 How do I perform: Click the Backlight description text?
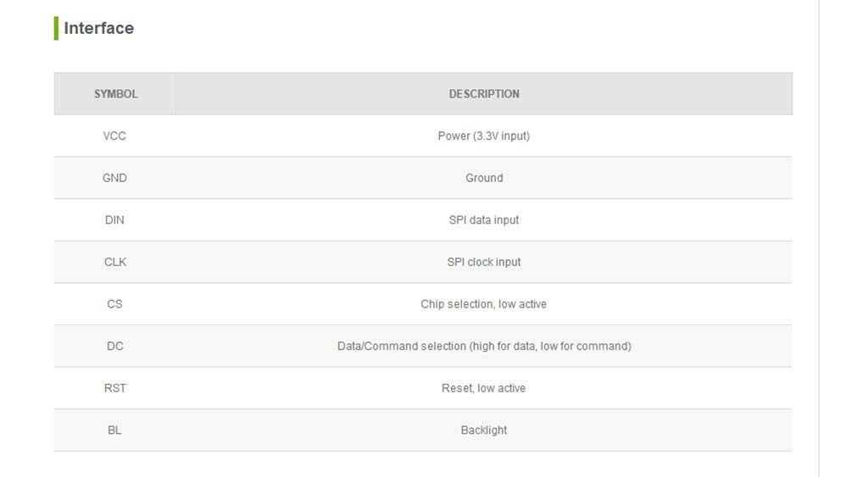pos(484,430)
